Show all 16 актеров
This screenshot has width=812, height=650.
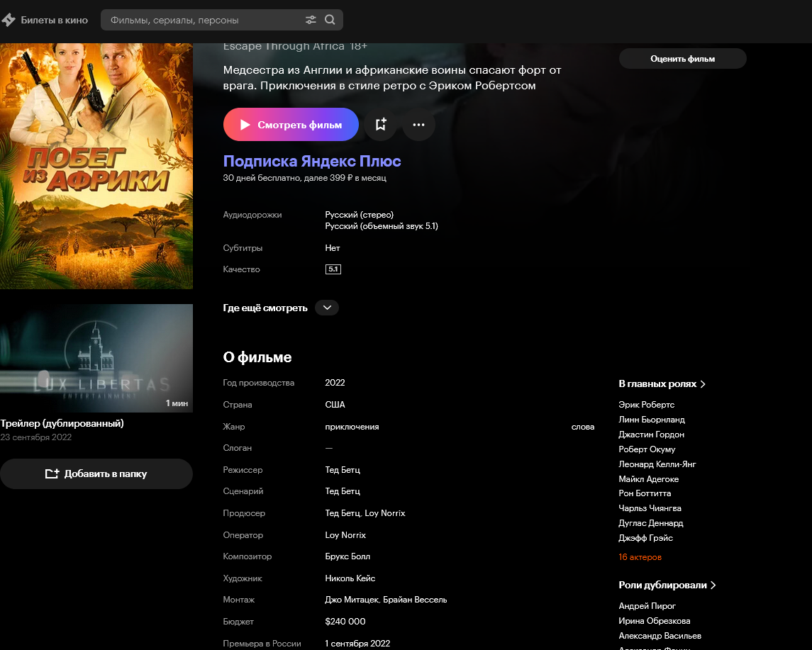click(640, 557)
